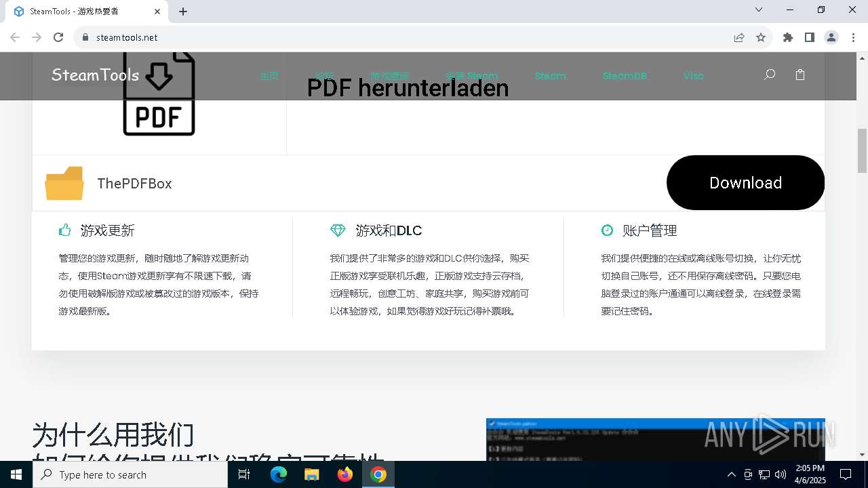Toggle Chrome side panel icon

pos(810,37)
